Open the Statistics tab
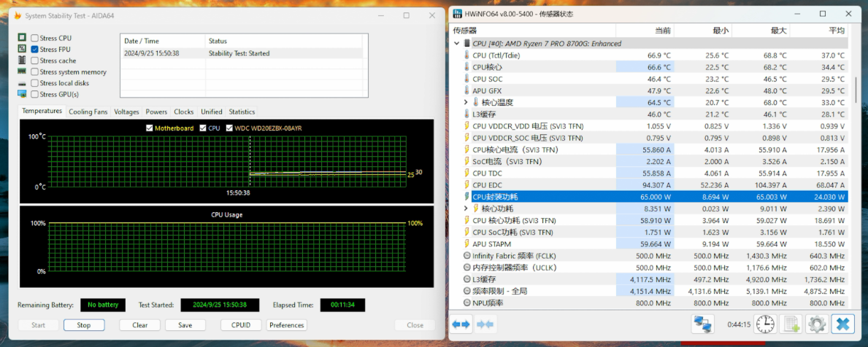The image size is (868, 347). pos(242,112)
